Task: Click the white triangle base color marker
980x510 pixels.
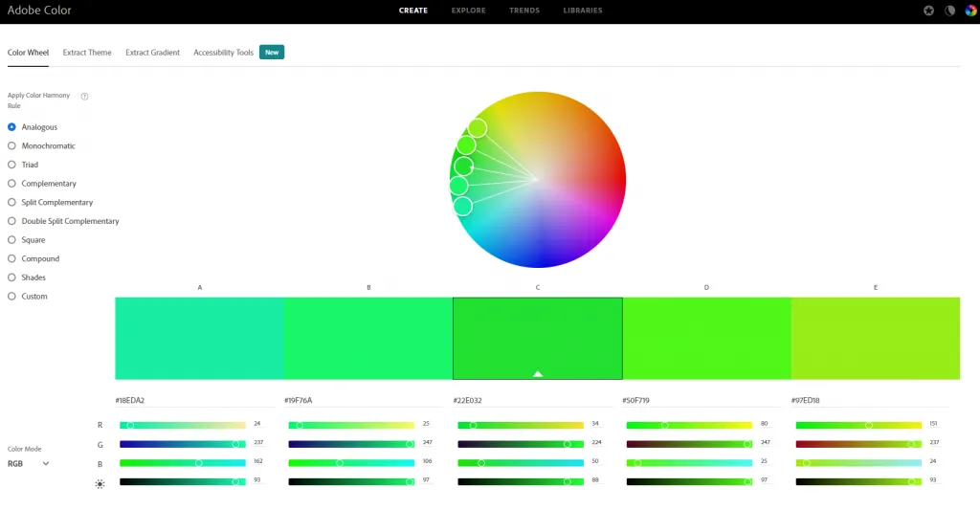Action: point(538,374)
